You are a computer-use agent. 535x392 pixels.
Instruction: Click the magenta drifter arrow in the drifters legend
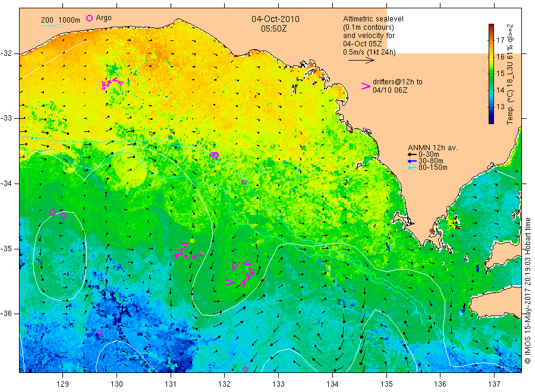point(366,86)
